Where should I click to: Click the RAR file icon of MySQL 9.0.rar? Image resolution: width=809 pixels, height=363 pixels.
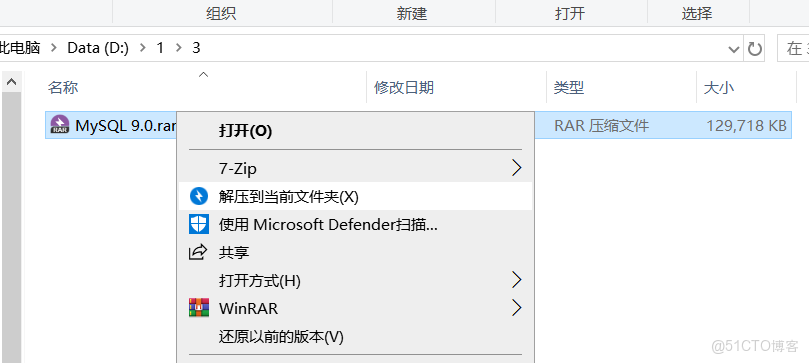(60, 125)
